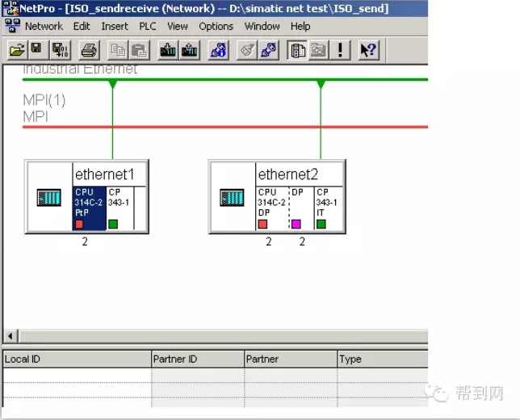Click the context help arrow icon

[367, 50]
